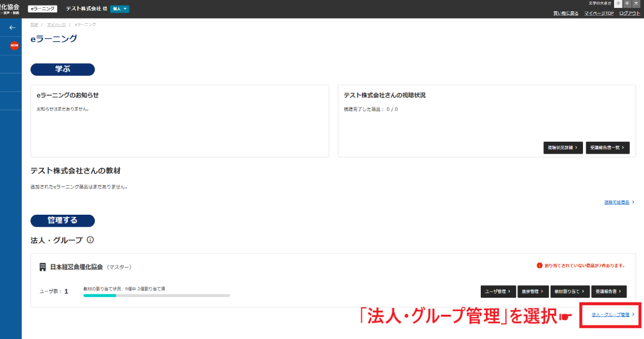Click the 経営合理化協会 logo in the header
The width and height of the screenshot is (644, 339).
click(10, 8)
